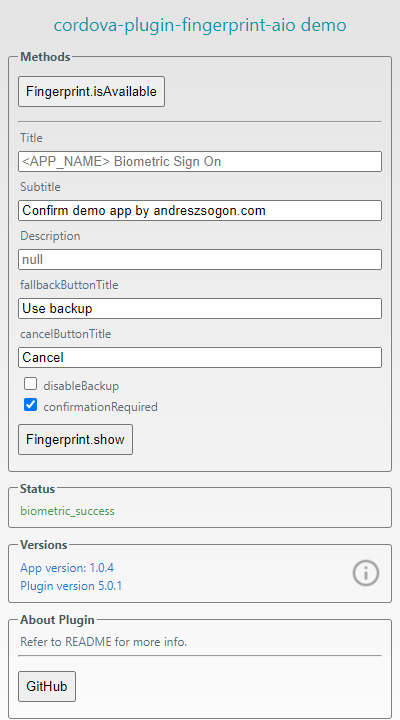
Task: Click the About Plugin section legend
Action: [57, 620]
